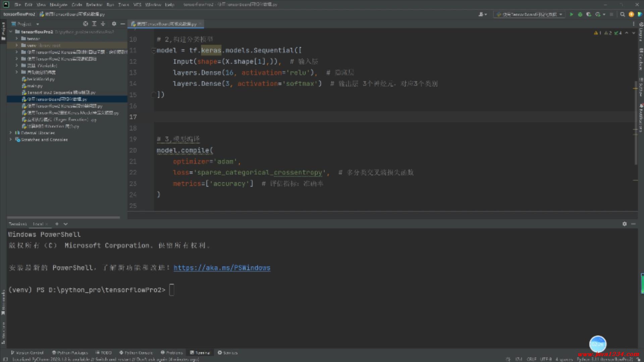Collapse all in Project panel
Screen dimensions: 644x362
tap(103, 24)
